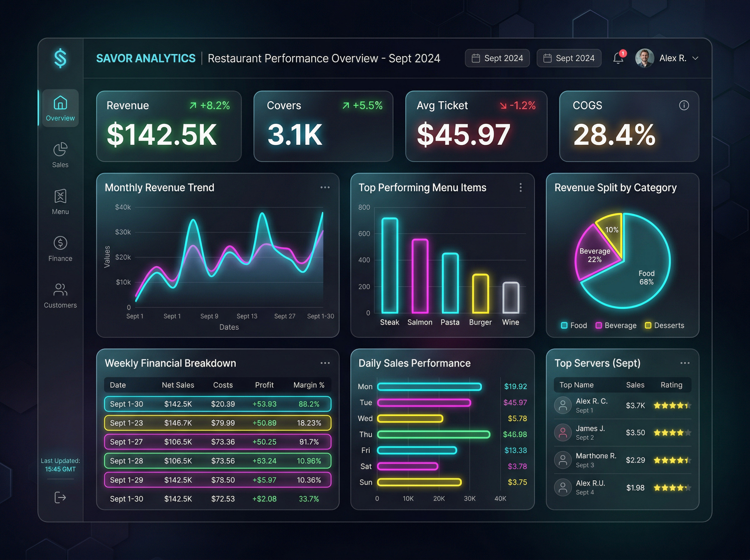This screenshot has height=560, width=750.
Task: Click Alex R.U. star rating
Action: pos(672,488)
